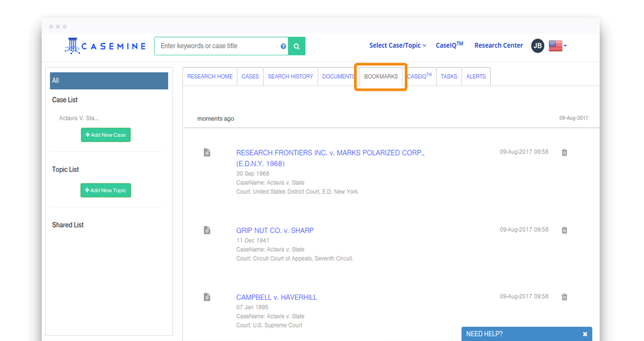Click the Add New Topic button
This screenshot has width=644, height=341.
click(106, 190)
